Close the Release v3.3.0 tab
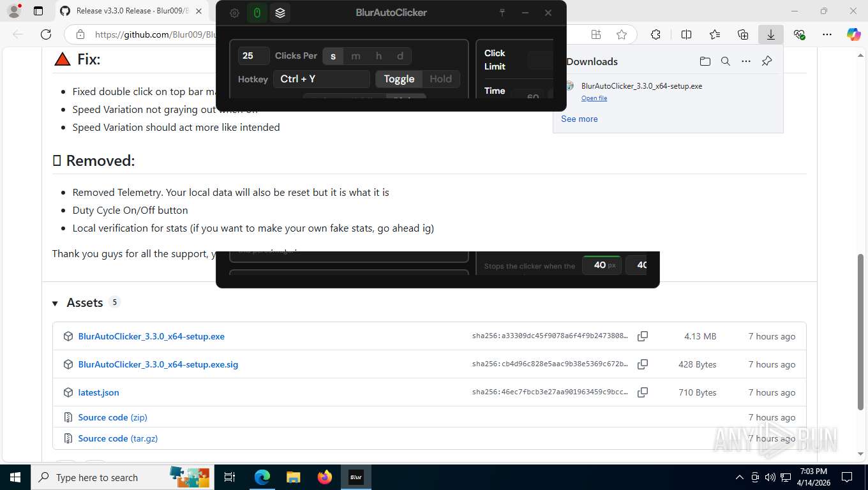Image resolution: width=868 pixels, height=490 pixels. point(198,11)
